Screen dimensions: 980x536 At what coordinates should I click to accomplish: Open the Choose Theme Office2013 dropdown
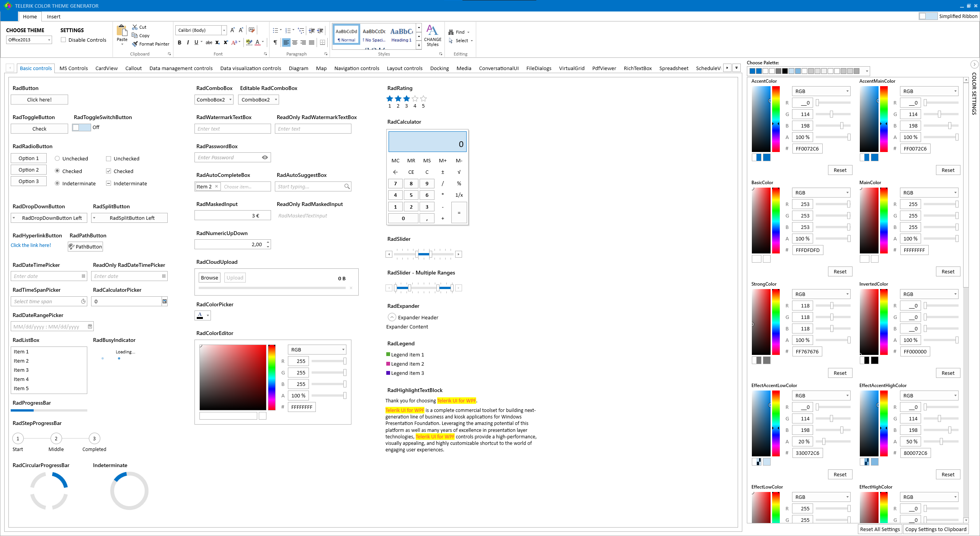(x=49, y=40)
